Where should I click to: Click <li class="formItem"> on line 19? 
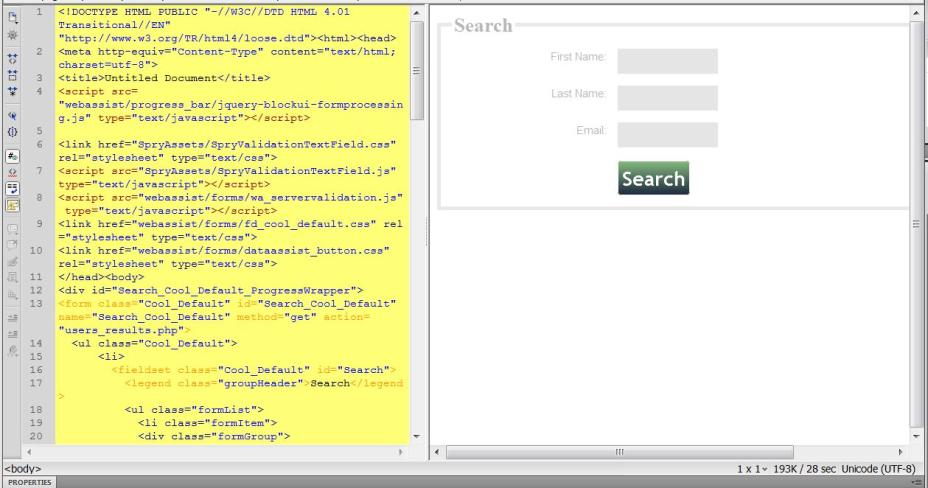207,423
